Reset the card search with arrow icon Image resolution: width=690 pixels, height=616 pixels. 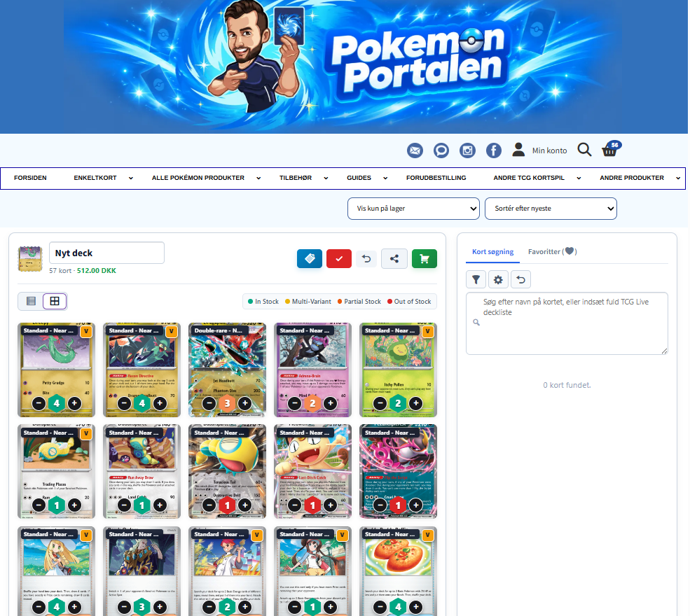point(520,279)
